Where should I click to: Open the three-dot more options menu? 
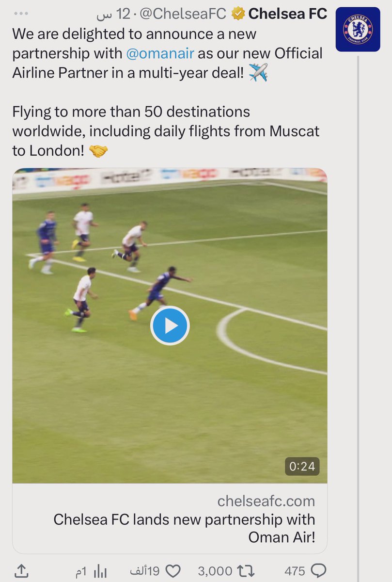[21, 14]
